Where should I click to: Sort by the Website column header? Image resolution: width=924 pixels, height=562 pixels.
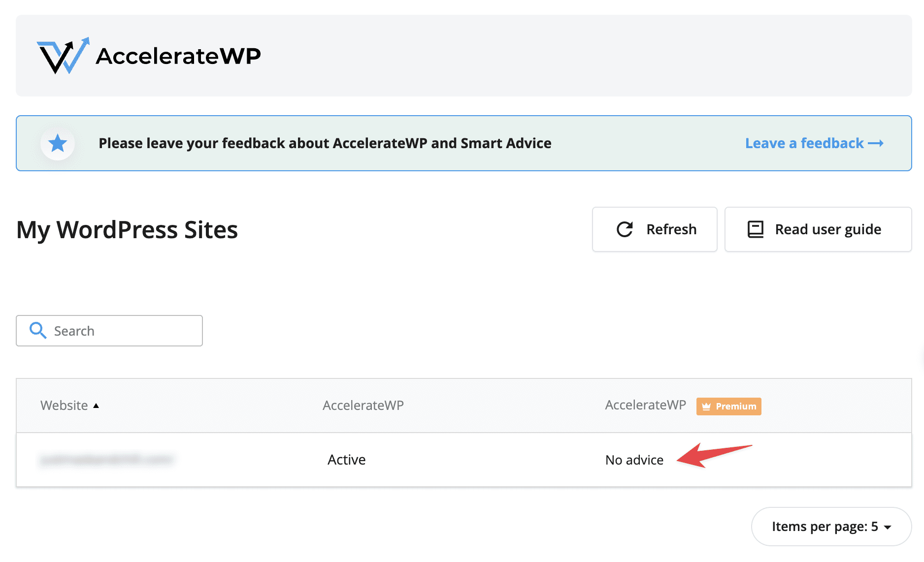[x=64, y=406]
